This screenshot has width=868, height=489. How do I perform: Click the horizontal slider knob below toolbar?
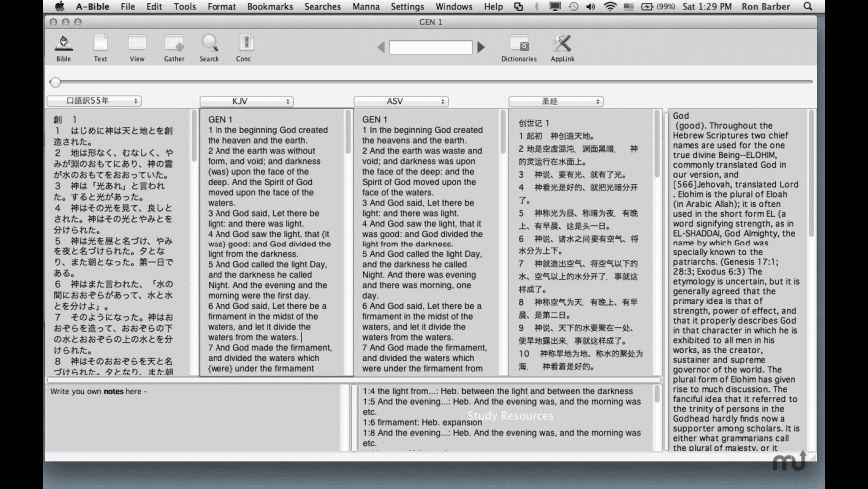click(x=55, y=82)
